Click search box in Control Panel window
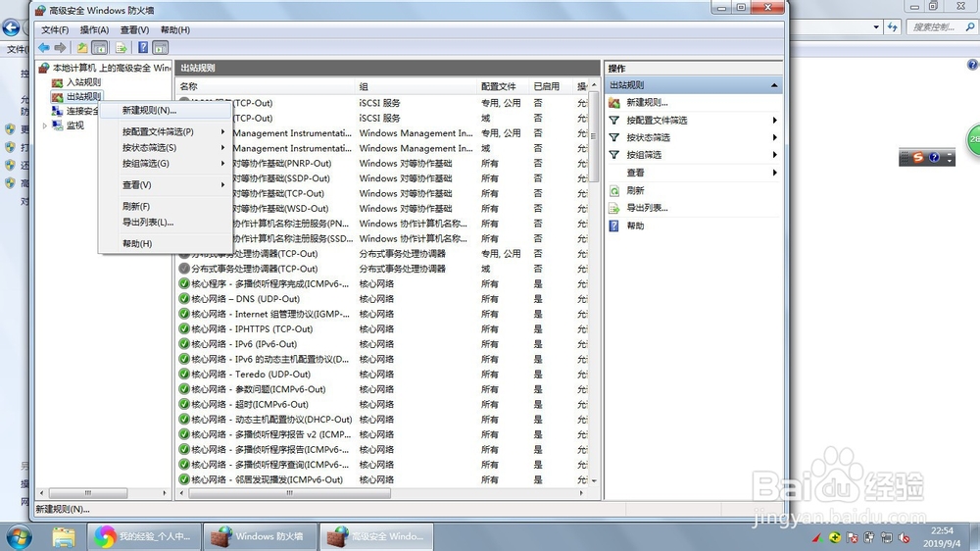The height and width of the screenshot is (551, 980). coord(941,26)
